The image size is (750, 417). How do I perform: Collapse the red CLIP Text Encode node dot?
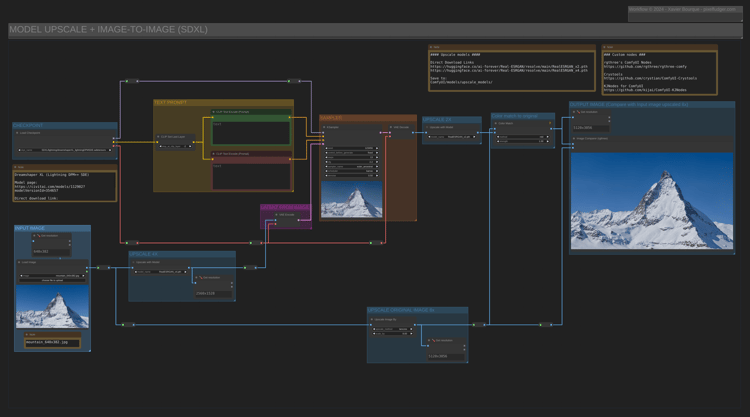(213, 154)
